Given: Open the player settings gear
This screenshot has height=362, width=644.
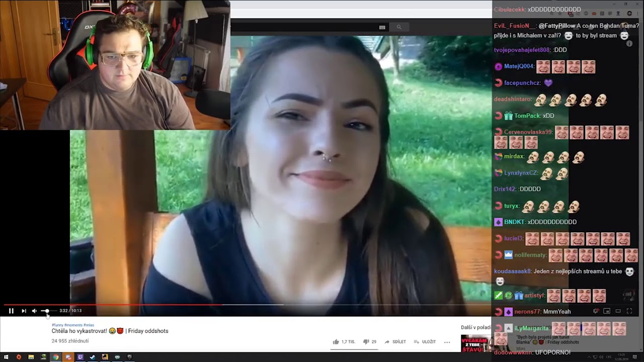Looking at the screenshot, I should (x=596, y=311).
